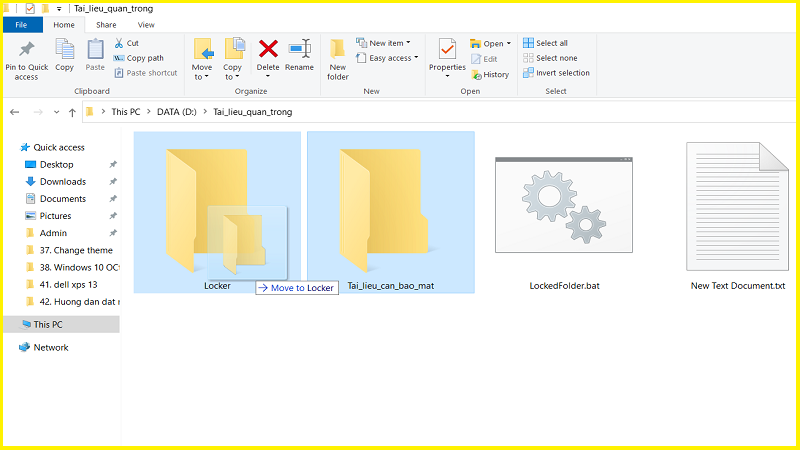The height and width of the screenshot is (450, 800).
Task: Open Desktop in the navigation pane
Action: pyautogui.click(x=57, y=164)
